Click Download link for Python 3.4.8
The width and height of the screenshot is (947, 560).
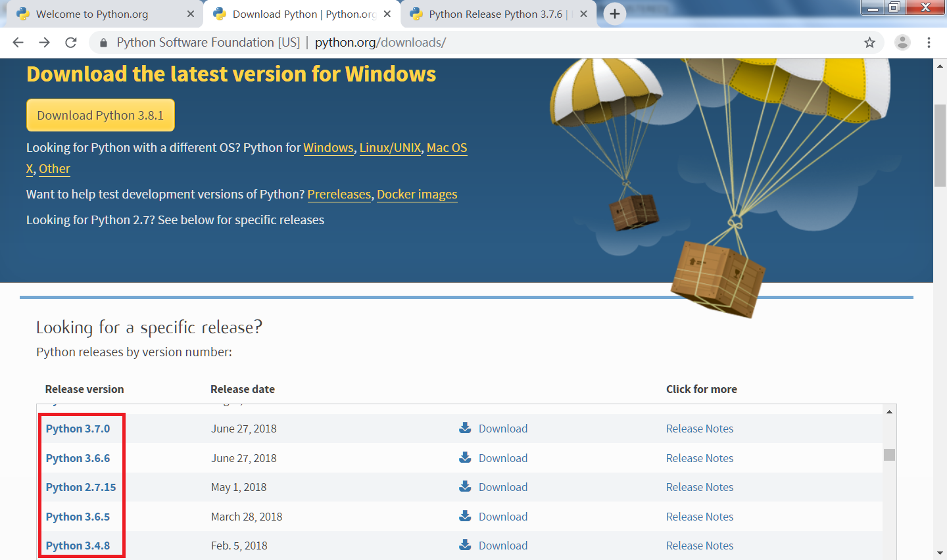[503, 546]
